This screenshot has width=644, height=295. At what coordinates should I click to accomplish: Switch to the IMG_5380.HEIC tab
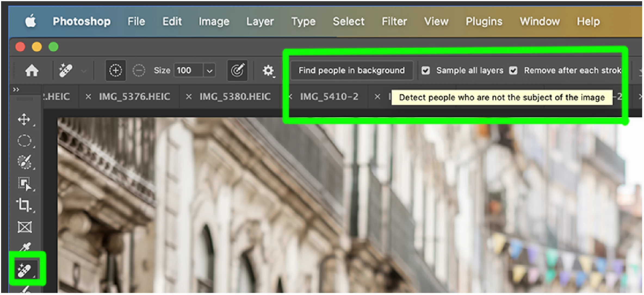point(235,97)
